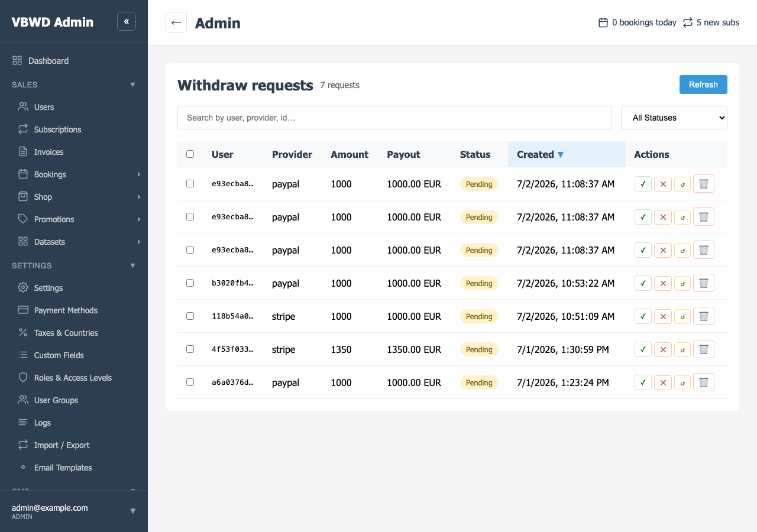Delete the 10:51:09 AM stripe request
The height and width of the screenshot is (532, 757).
pos(704,316)
